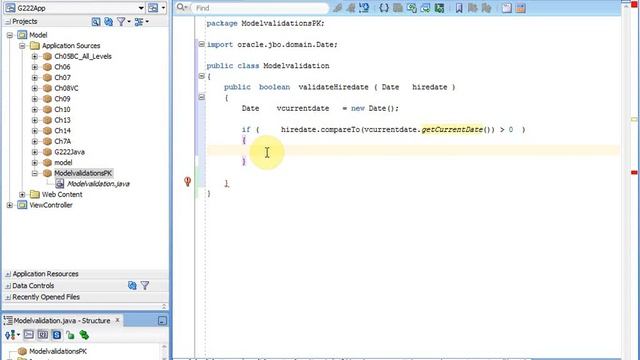
Task: Switch to the Modelvalidation.java Structure tab
Action: (62, 321)
